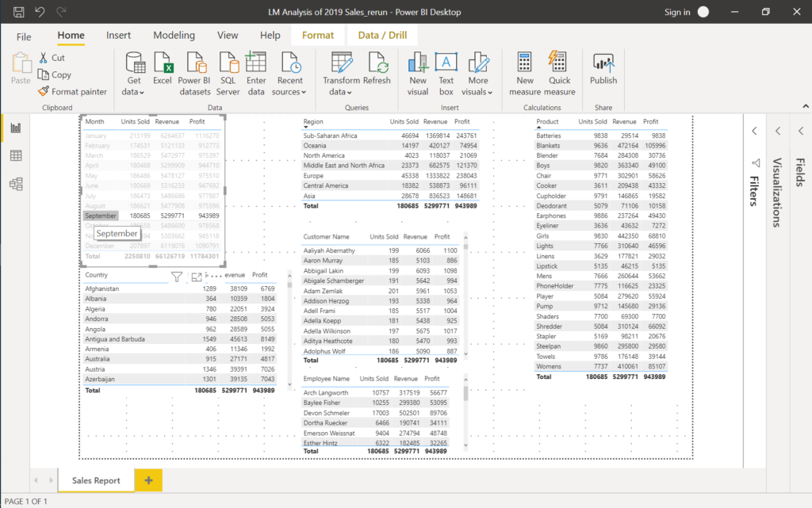Expand the Filters pane chevron
The image size is (812, 508).
tap(754, 131)
